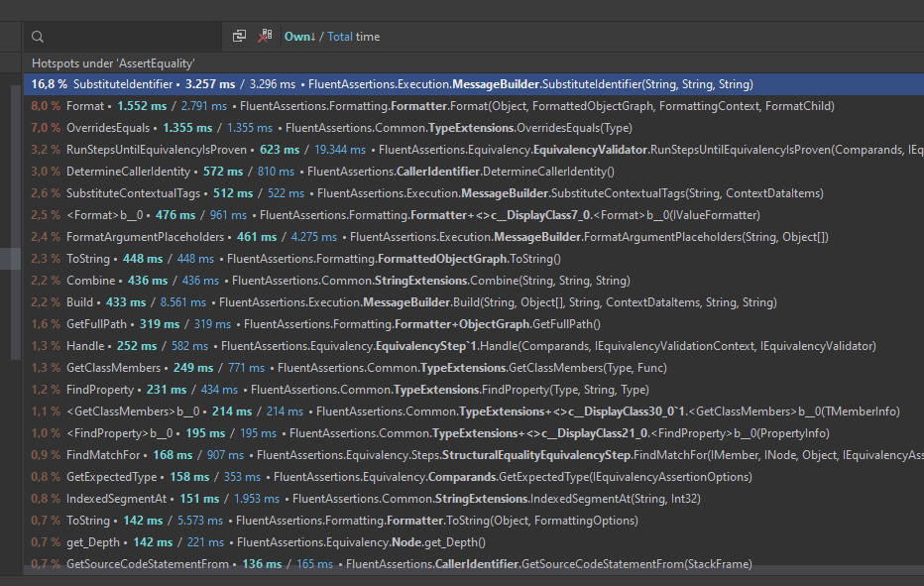Click the horizontal scrollbar at the list bottom
924x586 pixels.
(x=474, y=571)
